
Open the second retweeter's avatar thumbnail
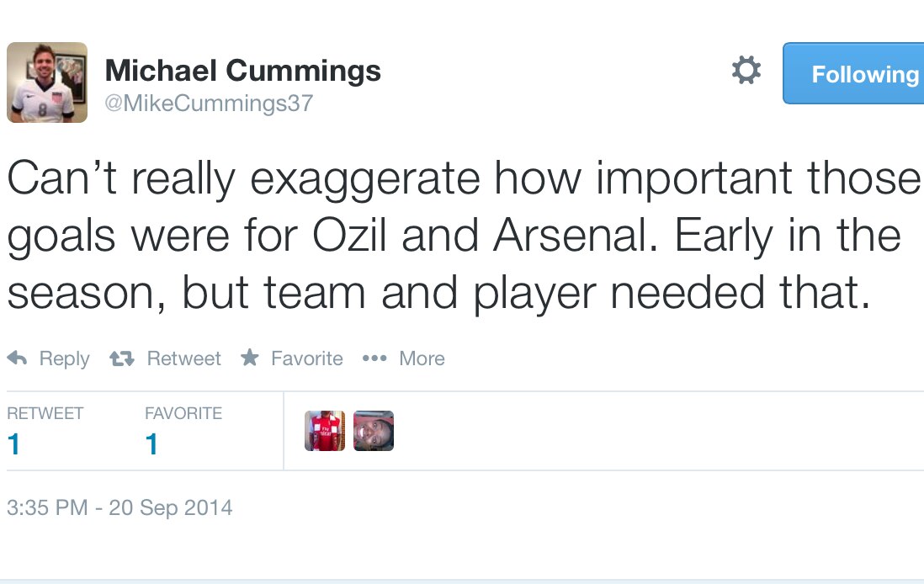point(374,431)
